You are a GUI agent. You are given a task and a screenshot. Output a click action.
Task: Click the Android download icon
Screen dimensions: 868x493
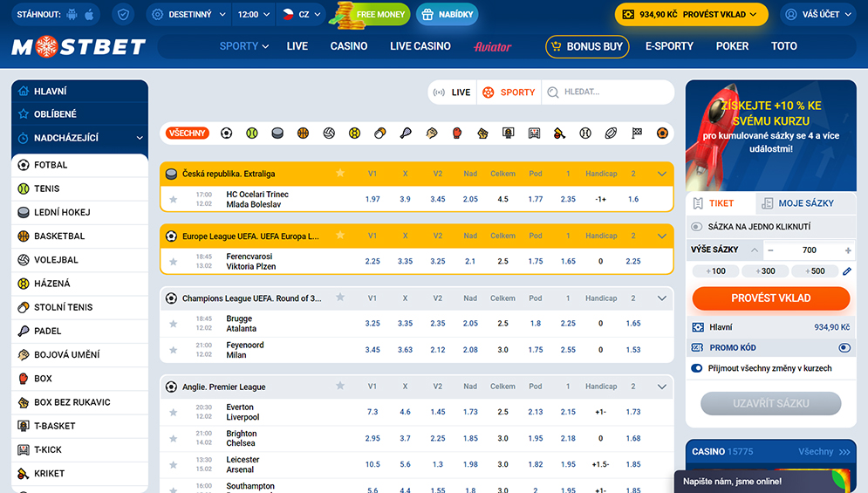pos(72,15)
